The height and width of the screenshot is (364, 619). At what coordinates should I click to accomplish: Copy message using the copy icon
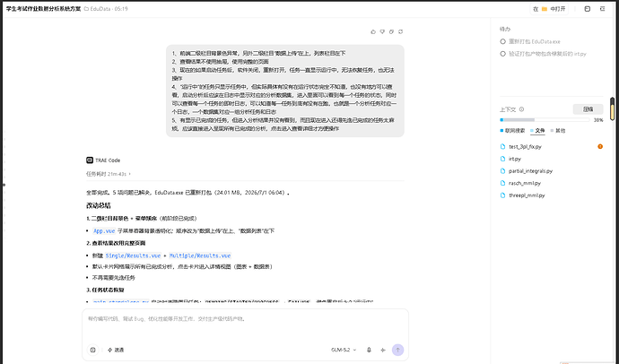pyautogui.click(x=391, y=31)
